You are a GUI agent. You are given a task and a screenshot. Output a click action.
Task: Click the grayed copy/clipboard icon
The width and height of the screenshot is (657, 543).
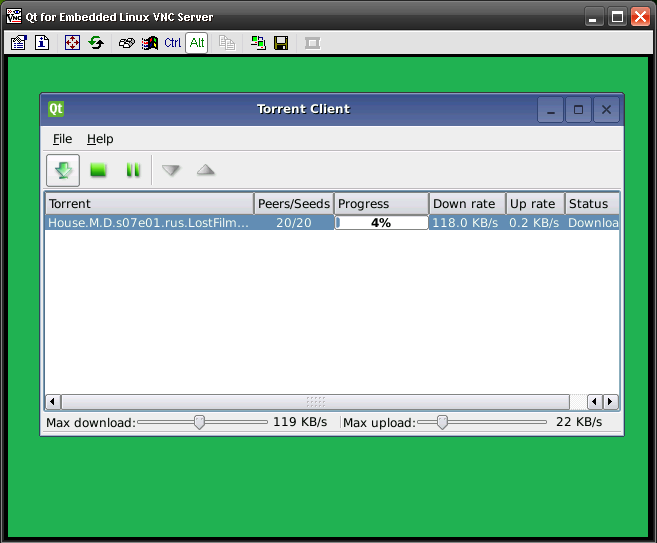[227, 43]
